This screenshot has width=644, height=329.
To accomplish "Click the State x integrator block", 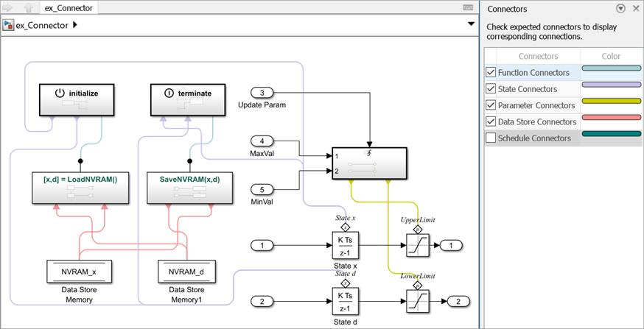I will 346,244.
